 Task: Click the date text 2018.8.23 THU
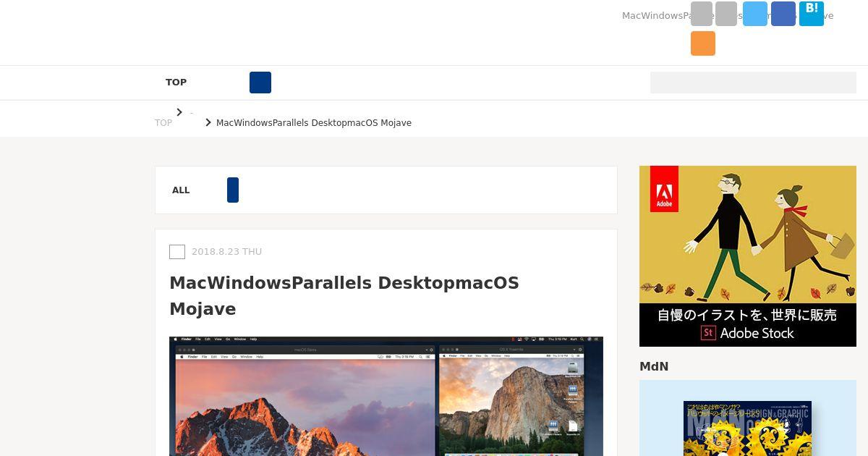[226, 252]
